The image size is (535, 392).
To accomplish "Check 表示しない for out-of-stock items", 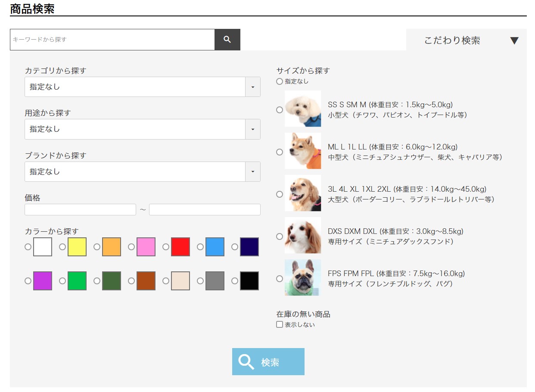I will [280, 325].
